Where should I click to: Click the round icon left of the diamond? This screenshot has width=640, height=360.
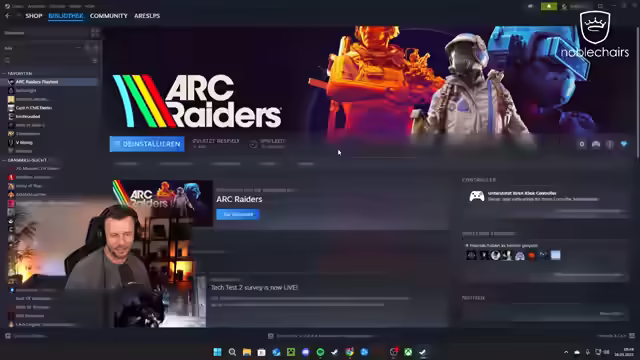click(610, 144)
